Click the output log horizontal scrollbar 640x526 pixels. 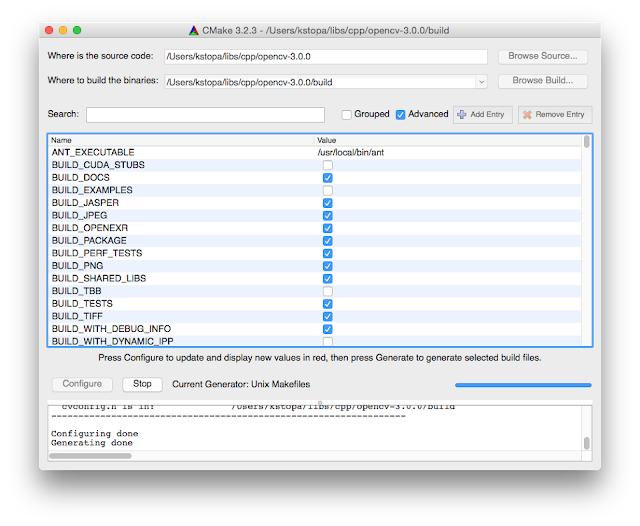coord(90,455)
